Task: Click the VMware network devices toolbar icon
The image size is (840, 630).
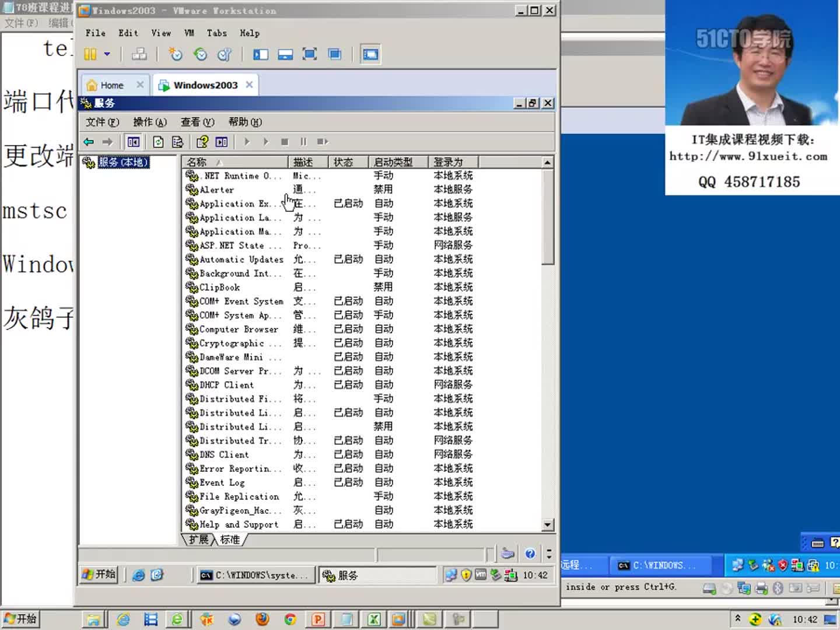Action: 139,54
